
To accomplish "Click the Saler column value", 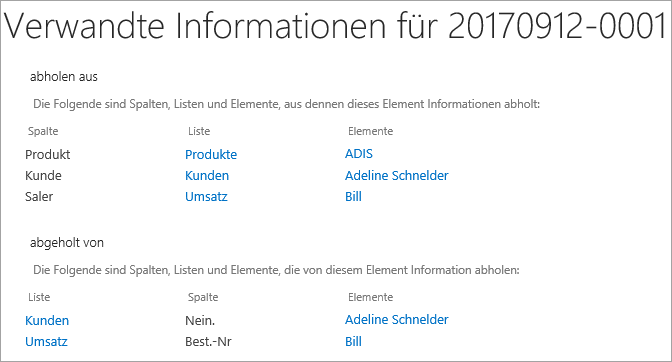I will [39, 197].
